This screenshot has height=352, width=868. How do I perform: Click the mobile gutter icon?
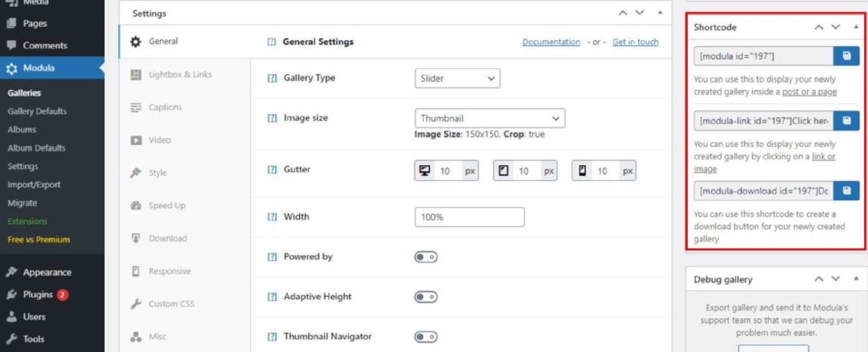coord(582,171)
